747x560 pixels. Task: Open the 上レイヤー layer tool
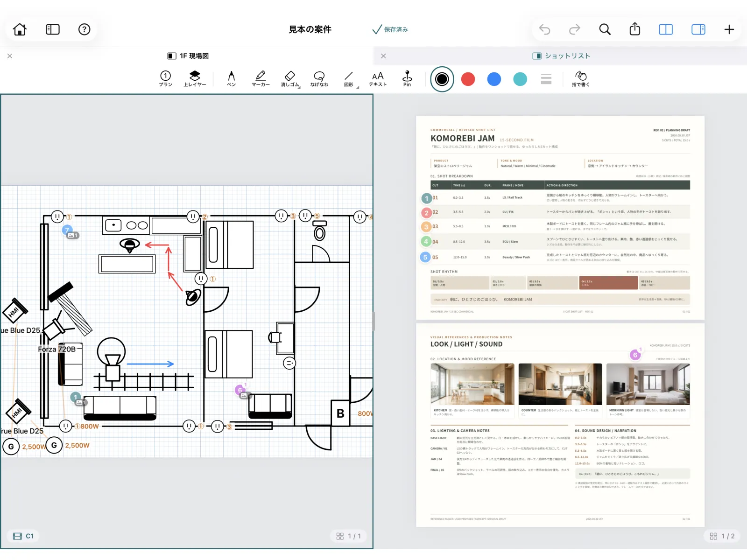195,78
